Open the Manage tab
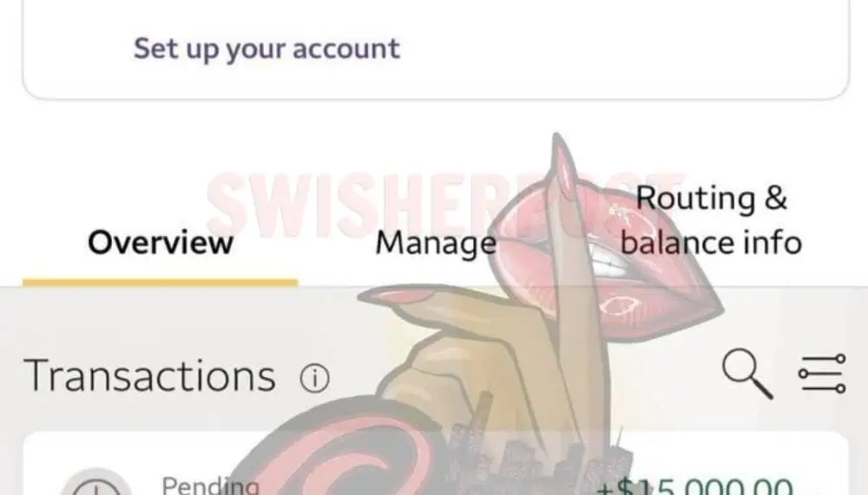 [x=436, y=244]
